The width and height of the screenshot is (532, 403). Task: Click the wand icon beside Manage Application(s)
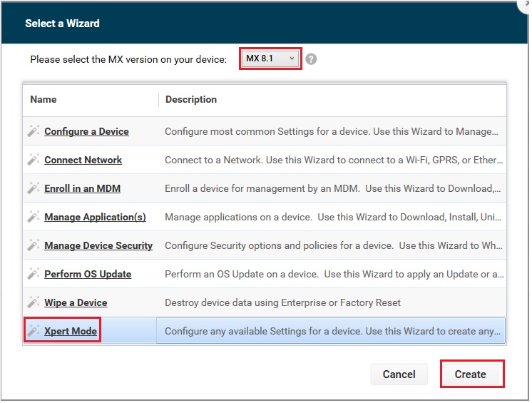[34, 216]
